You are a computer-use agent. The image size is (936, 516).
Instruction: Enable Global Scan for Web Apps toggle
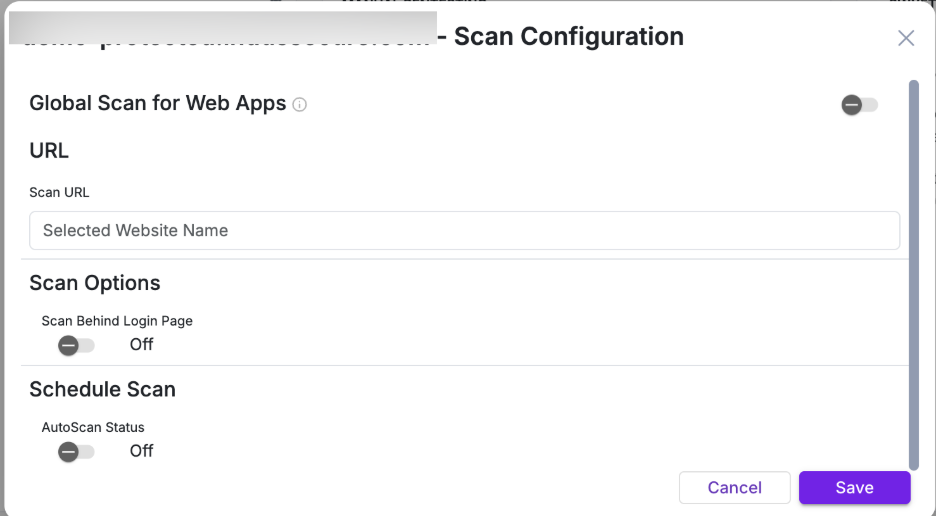[859, 105]
